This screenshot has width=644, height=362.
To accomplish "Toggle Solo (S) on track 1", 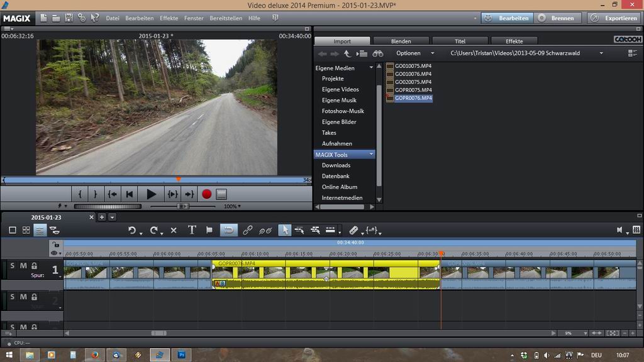I will pyautogui.click(x=13, y=266).
